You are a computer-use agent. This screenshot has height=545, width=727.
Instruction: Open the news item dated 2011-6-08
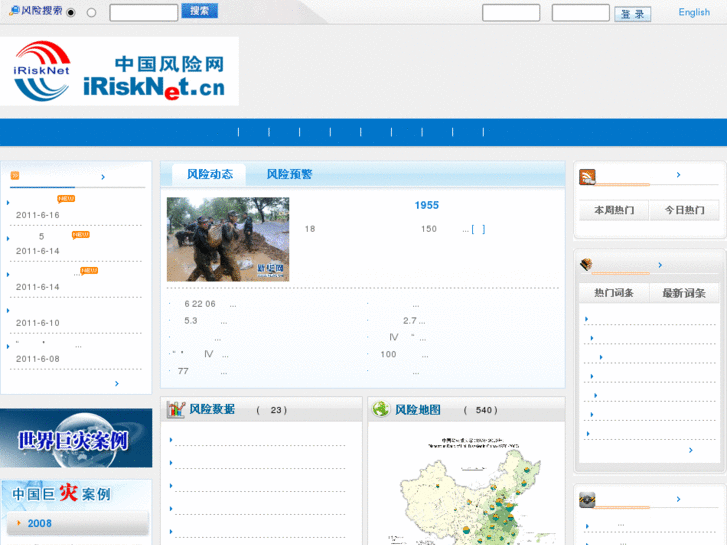(38, 359)
